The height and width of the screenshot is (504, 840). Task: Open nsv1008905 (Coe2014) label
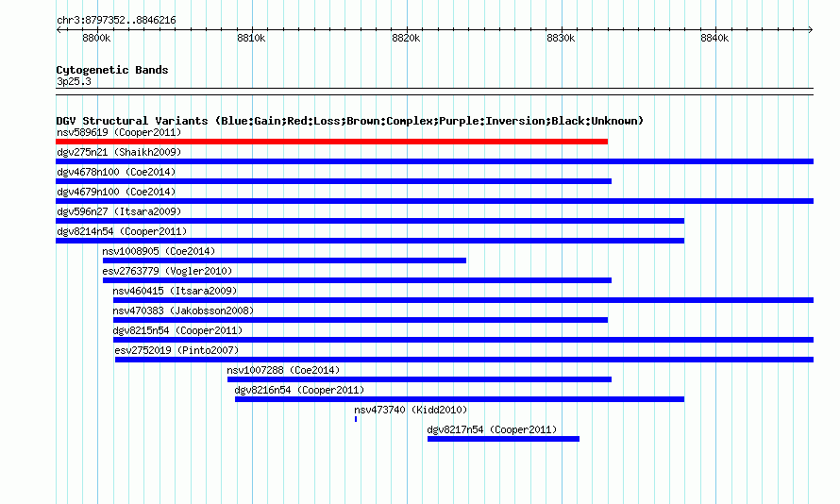(x=159, y=251)
